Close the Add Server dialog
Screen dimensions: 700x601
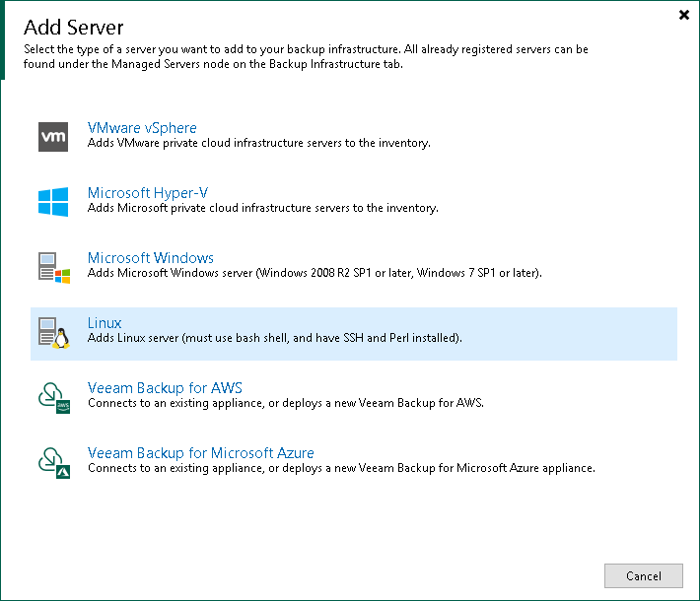(x=684, y=15)
